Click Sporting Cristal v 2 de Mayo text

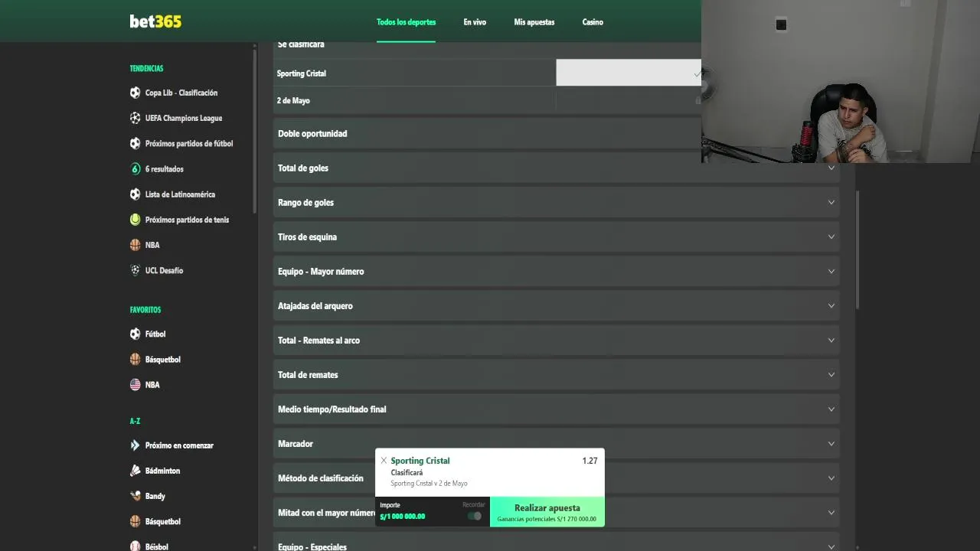(x=429, y=484)
